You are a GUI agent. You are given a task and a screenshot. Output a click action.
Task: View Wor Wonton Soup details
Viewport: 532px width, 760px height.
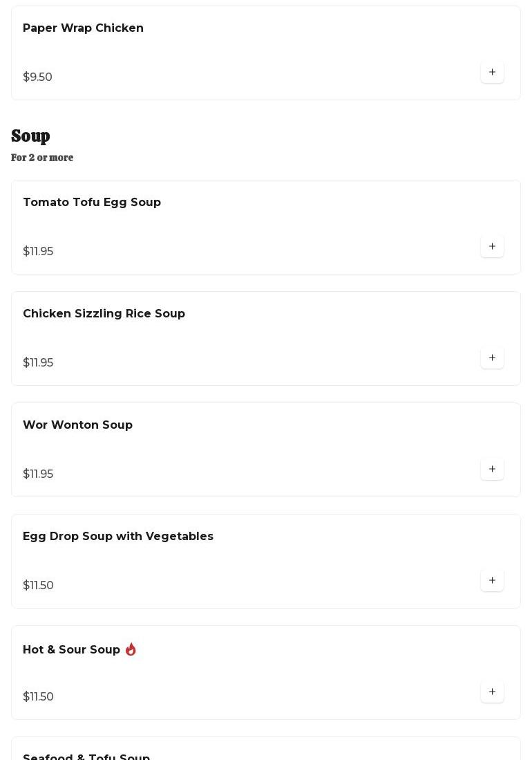[77, 425]
